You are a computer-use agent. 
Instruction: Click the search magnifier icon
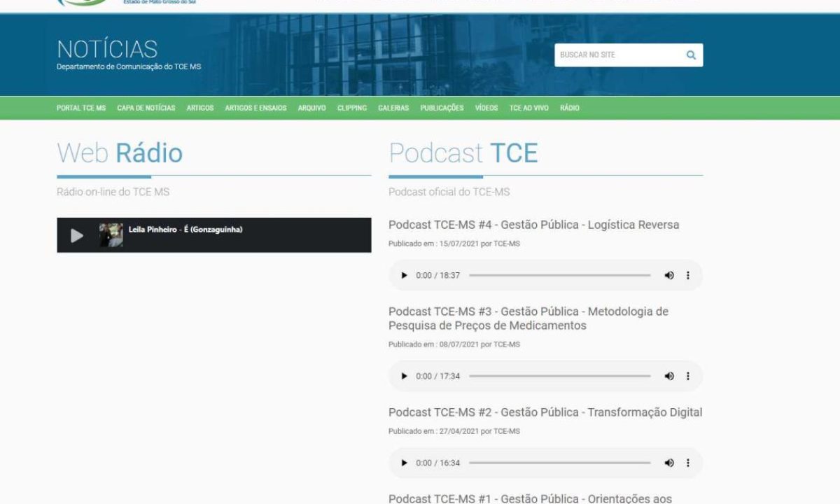(691, 55)
